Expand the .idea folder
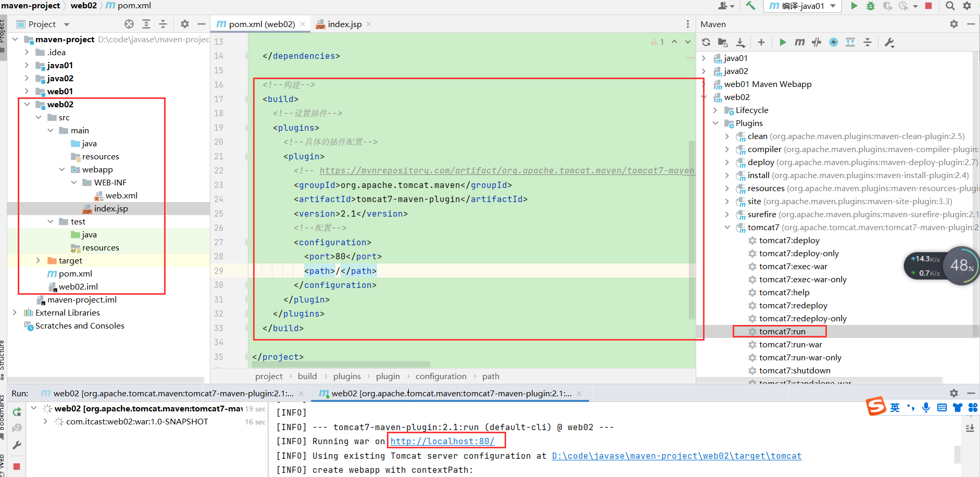The height and width of the screenshot is (477, 980). [x=27, y=52]
